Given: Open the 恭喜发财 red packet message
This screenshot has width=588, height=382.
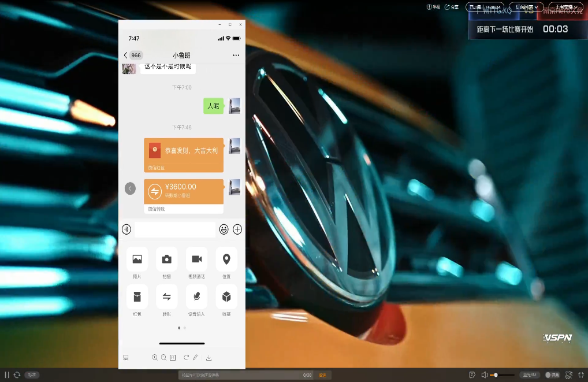Looking at the screenshot, I should coord(184,155).
